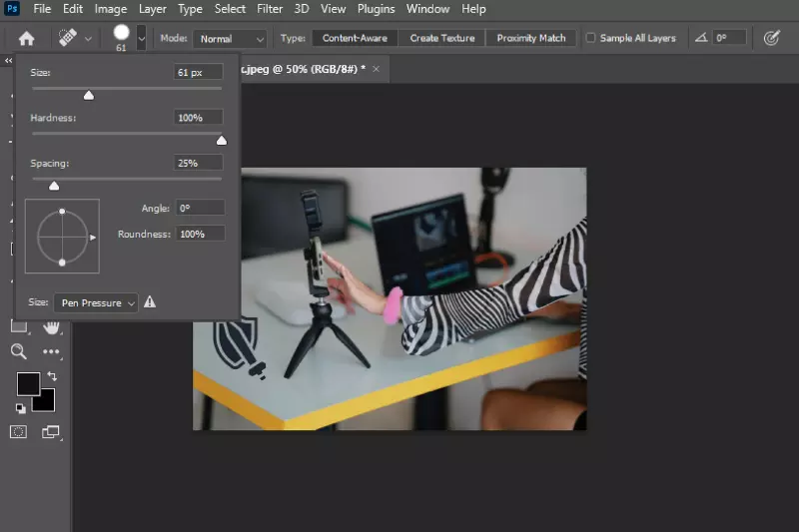Click the foreground color swatch
The width and height of the screenshot is (799, 532).
[28, 384]
